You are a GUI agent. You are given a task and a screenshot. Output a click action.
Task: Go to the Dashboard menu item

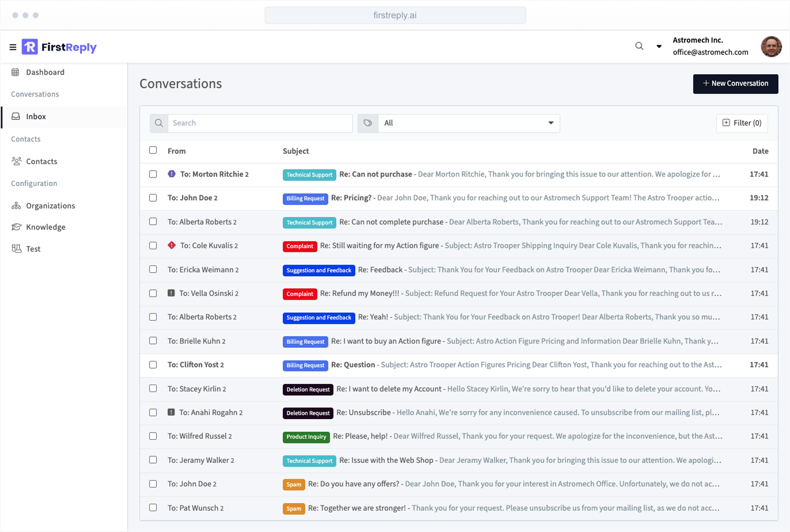[45, 72]
